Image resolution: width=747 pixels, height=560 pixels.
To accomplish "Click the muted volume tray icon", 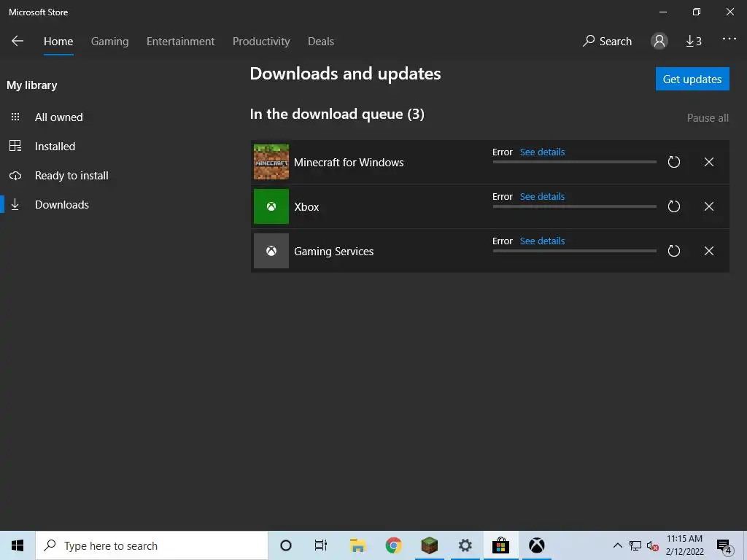I will (x=653, y=546).
